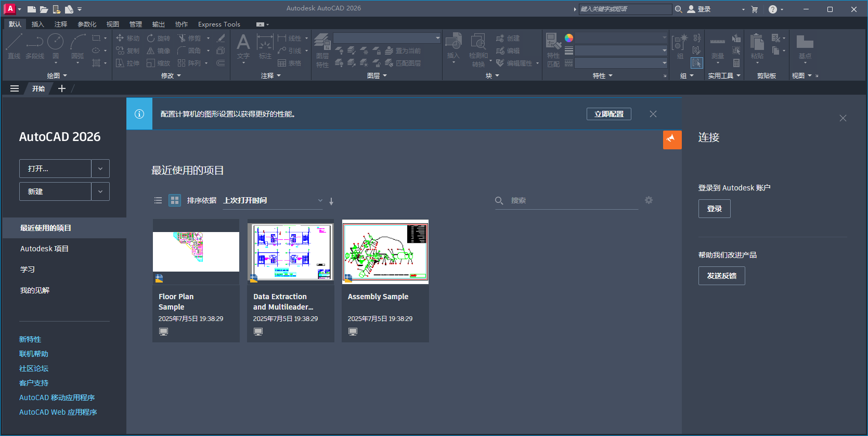
Task: Expand the Annotation (注释) panel
Action: [x=271, y=76]
